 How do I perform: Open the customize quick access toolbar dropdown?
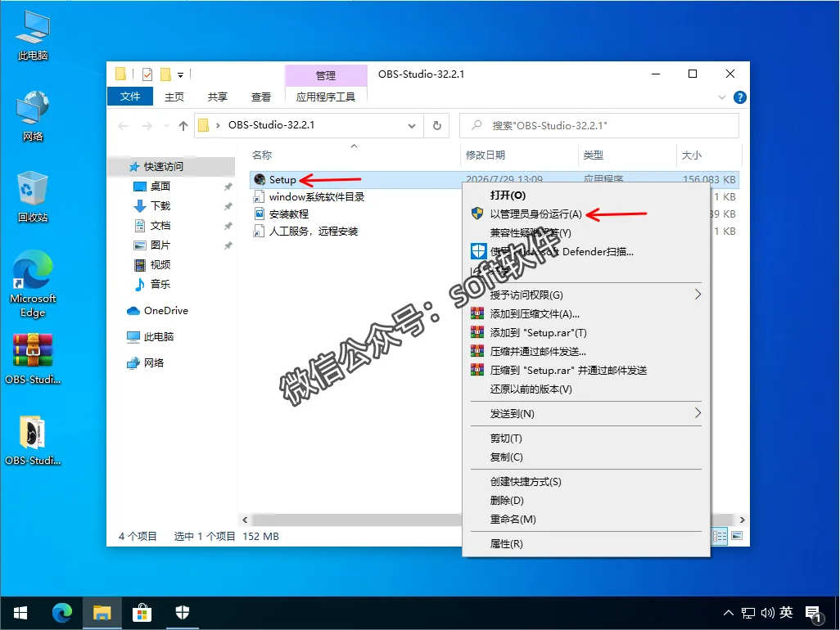181,75
